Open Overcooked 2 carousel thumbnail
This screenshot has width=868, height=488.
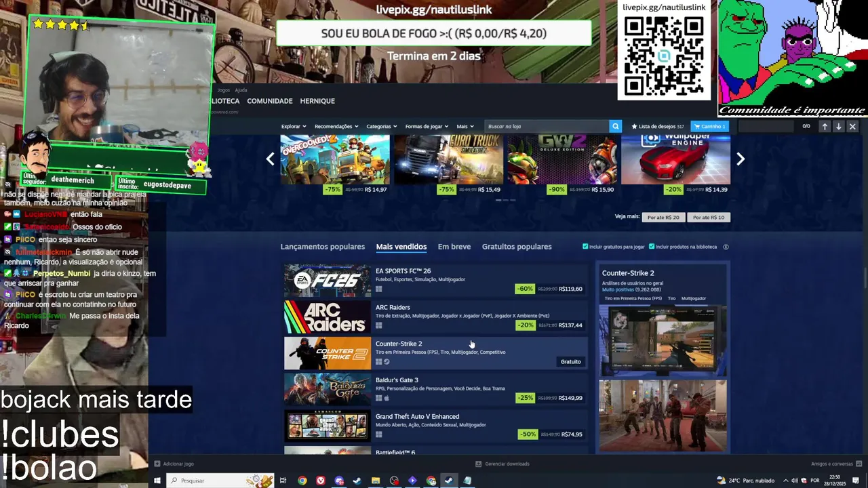tap(335, 160)
